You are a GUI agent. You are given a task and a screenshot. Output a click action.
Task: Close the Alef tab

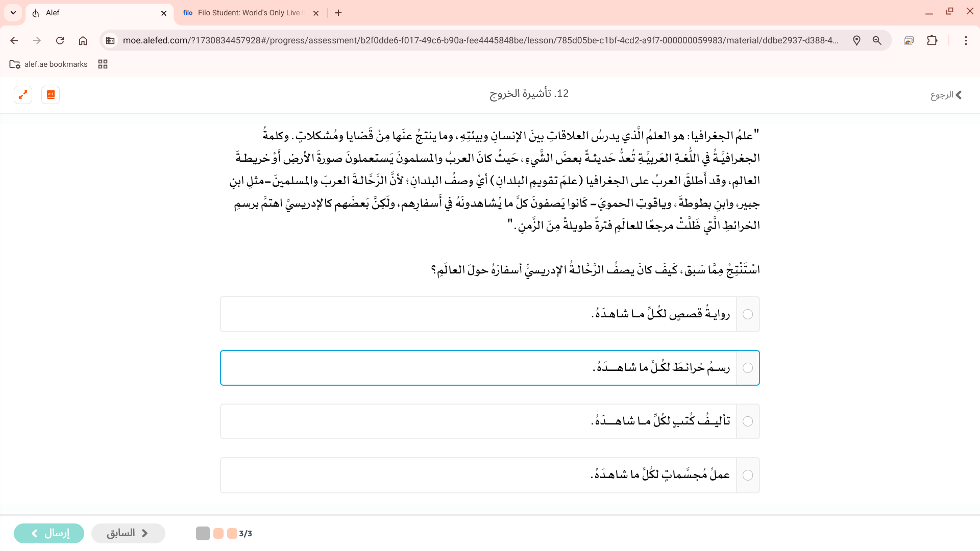164,13
